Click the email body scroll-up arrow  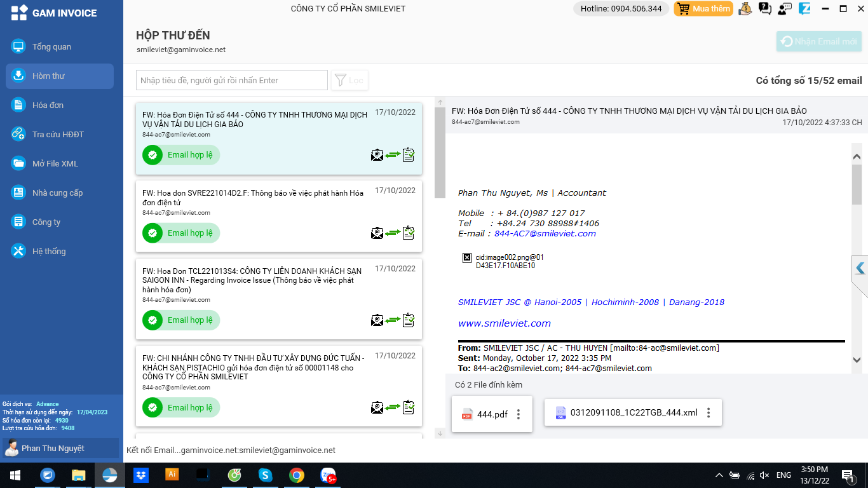pos(857,156)
